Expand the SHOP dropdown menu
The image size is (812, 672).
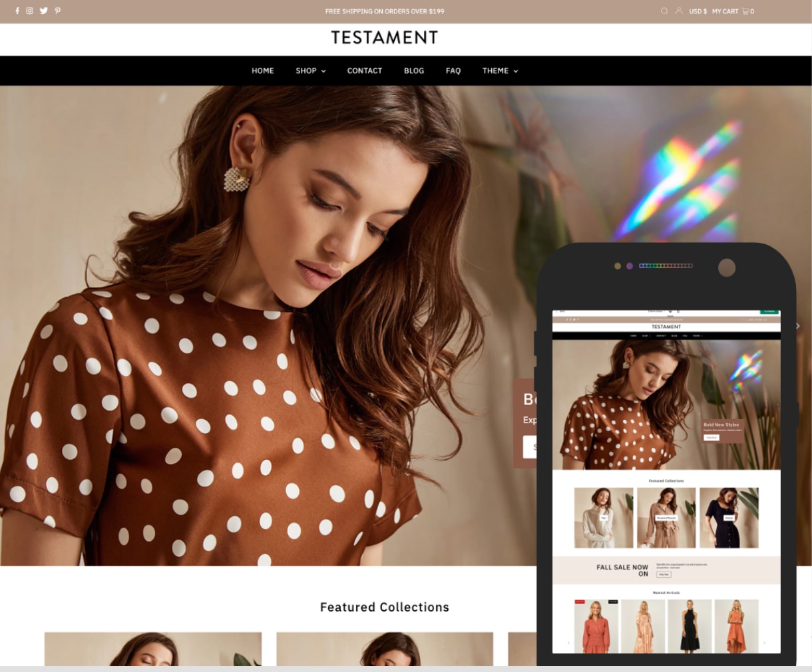coord(311,71)
